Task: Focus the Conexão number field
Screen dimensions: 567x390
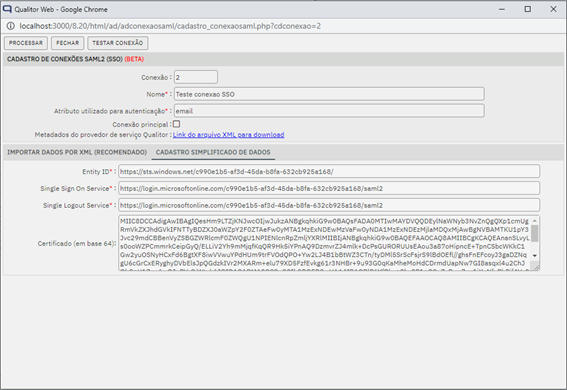Action: click(196, 77)
